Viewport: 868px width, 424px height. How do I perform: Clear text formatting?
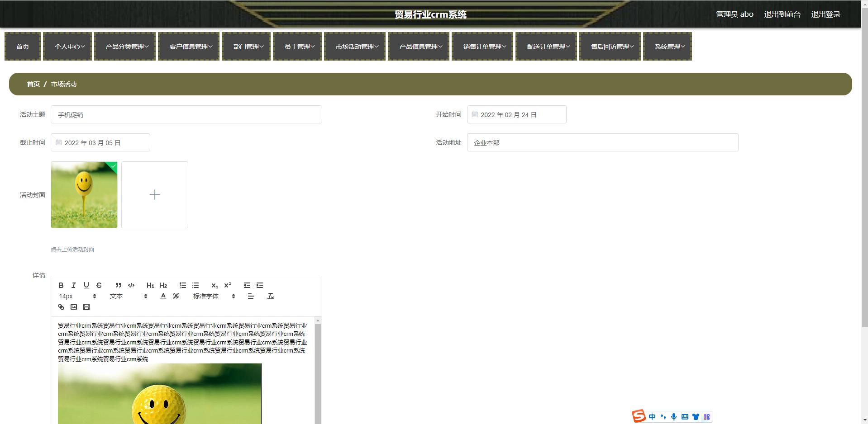[x=271, y=296]
